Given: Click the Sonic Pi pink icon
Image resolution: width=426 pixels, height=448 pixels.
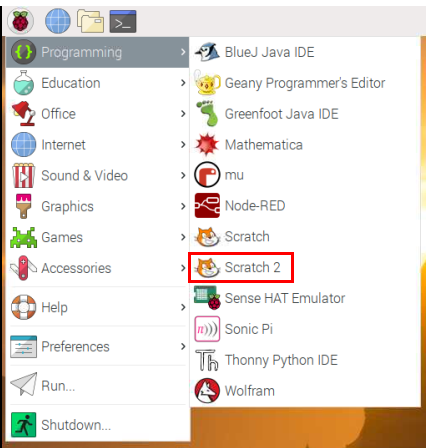Looking at the screenshot, I should pos(207,329).
